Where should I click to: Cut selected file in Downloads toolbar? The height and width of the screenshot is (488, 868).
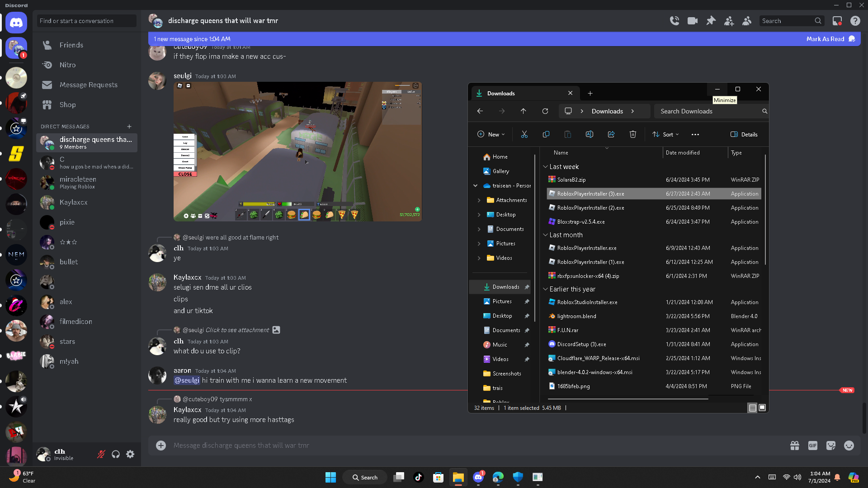[524, 134]
